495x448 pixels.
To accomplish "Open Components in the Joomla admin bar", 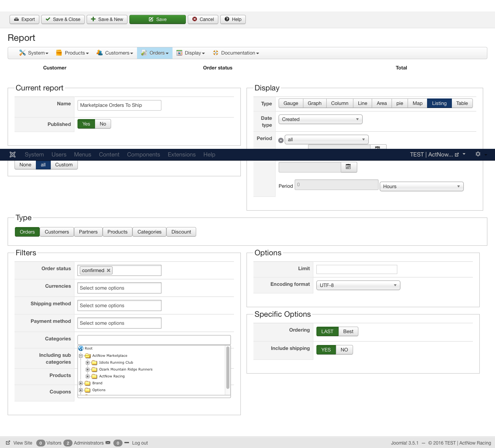I will point(144,155).
